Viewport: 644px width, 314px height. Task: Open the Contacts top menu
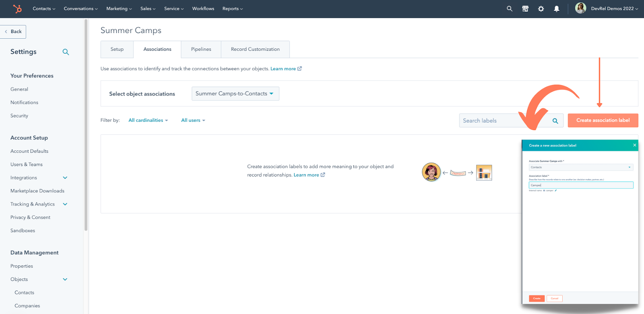coord(44,8)
